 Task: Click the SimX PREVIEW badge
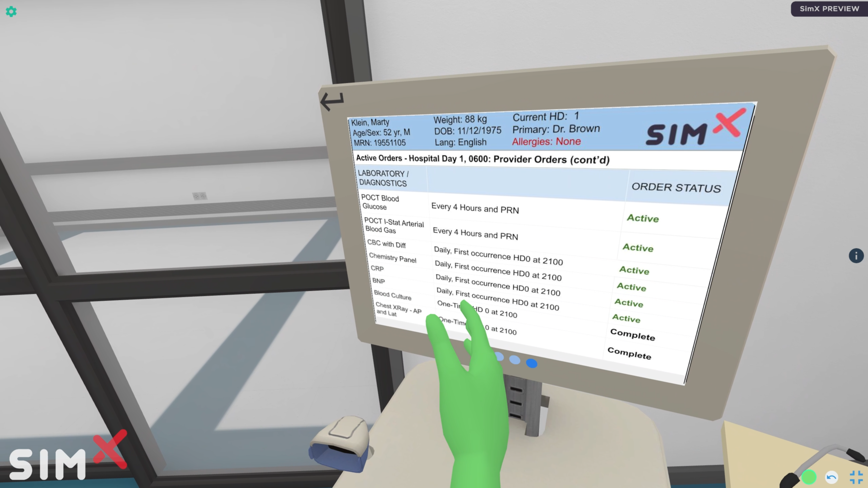(x=829, y=9)
